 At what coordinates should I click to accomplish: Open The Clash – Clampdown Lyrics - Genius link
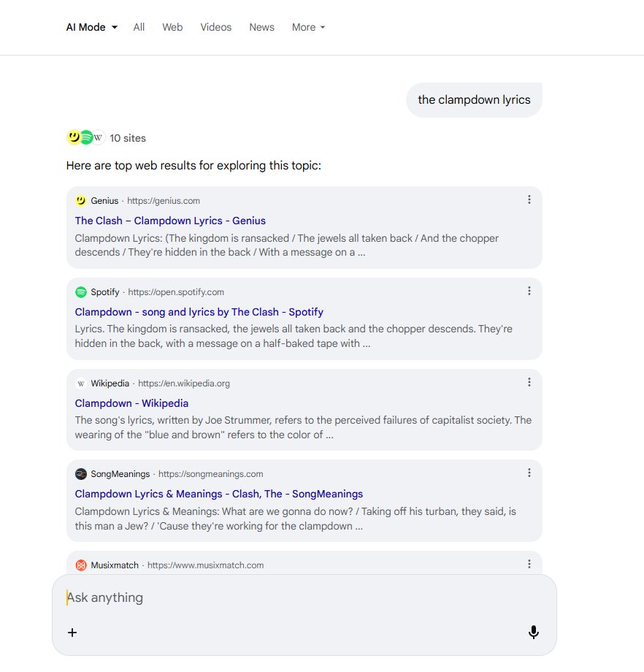click(170, 221)
